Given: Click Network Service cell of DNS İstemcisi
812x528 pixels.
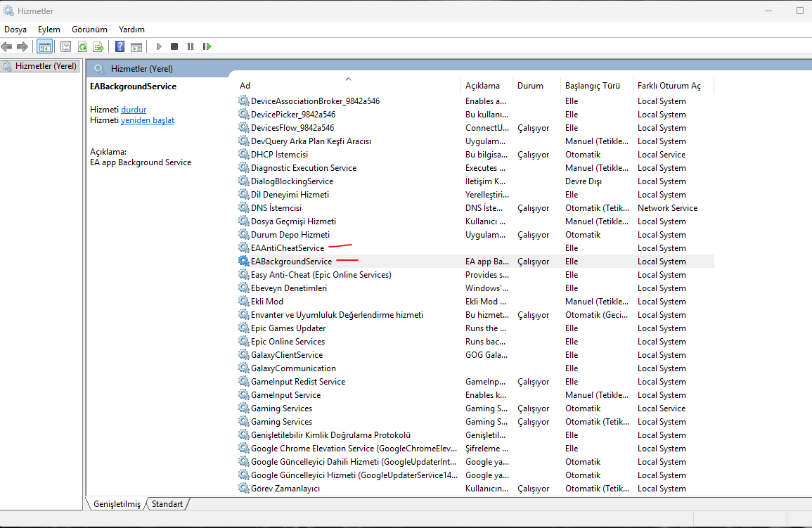Looking at the screenshot, I should [x=667, y=207].
